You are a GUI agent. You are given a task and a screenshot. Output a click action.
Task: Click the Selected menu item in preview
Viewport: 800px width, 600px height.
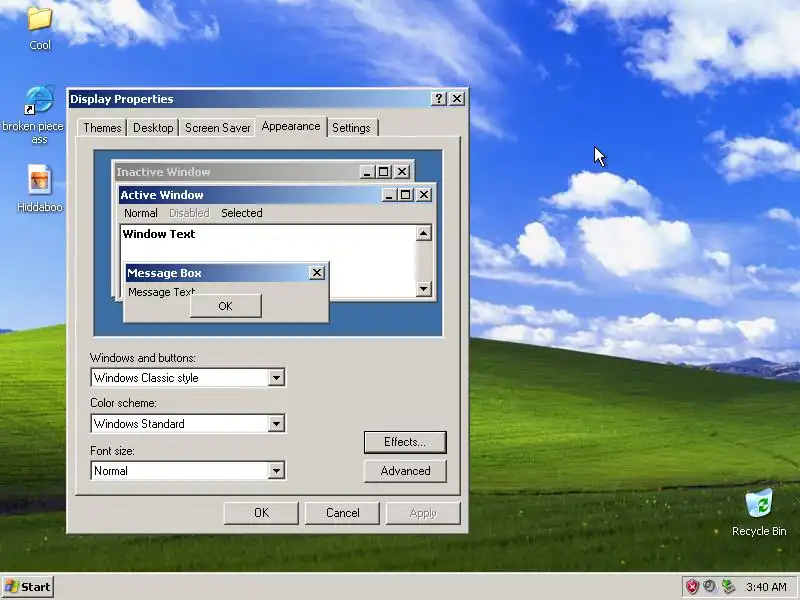coord(242,213)
